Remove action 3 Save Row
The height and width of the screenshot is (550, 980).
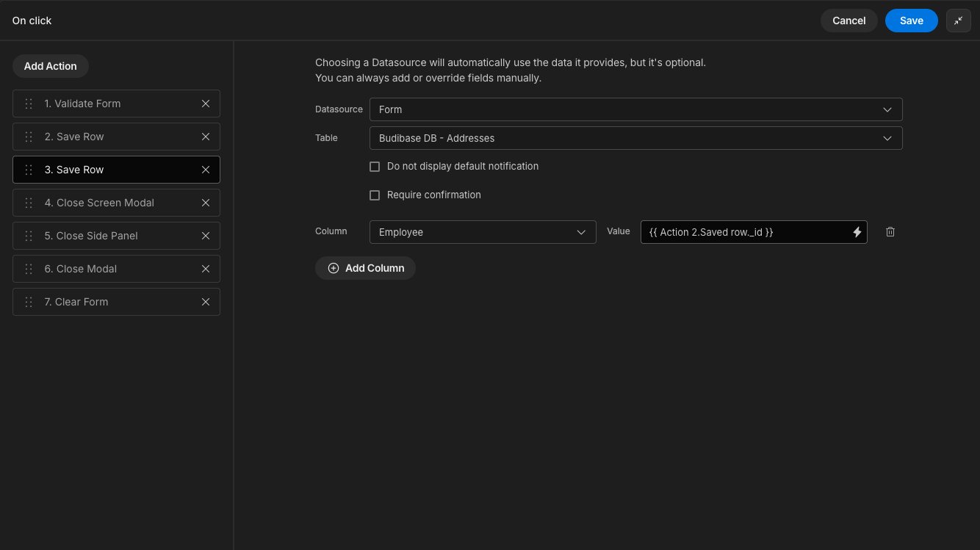206,170
